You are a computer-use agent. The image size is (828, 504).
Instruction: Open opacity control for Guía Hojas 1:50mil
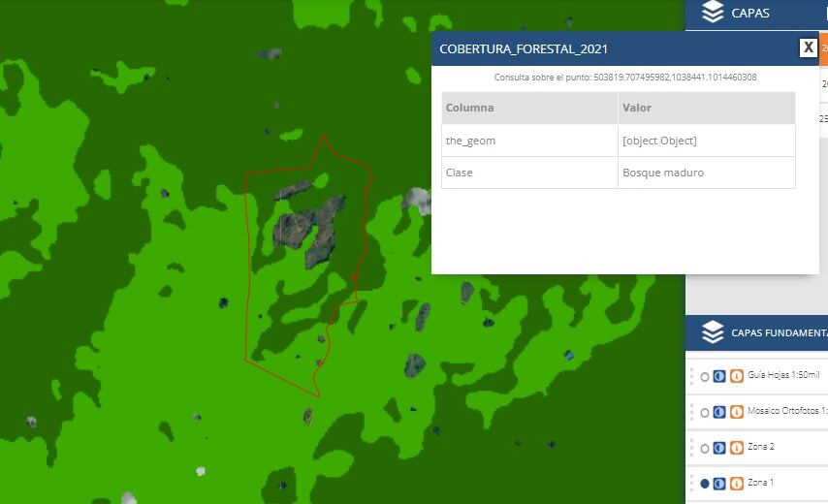pyautogui.click(x=719, y=376)
